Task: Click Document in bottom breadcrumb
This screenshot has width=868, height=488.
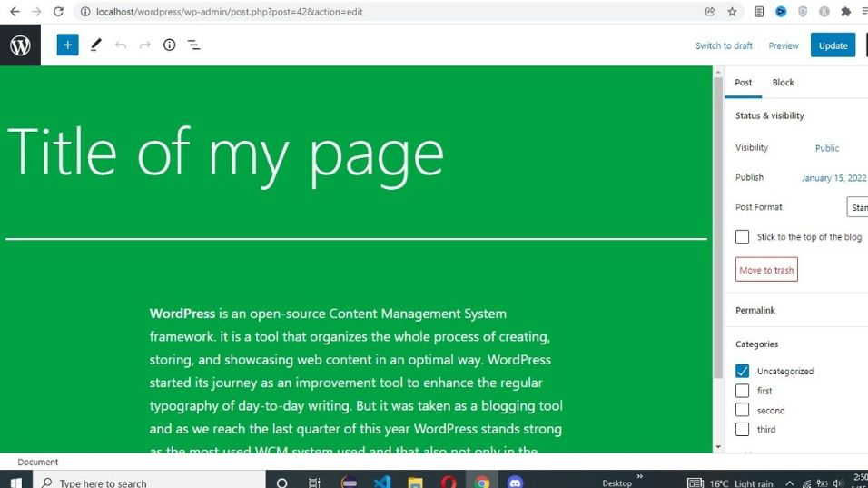Action: [x=37, y=462]
